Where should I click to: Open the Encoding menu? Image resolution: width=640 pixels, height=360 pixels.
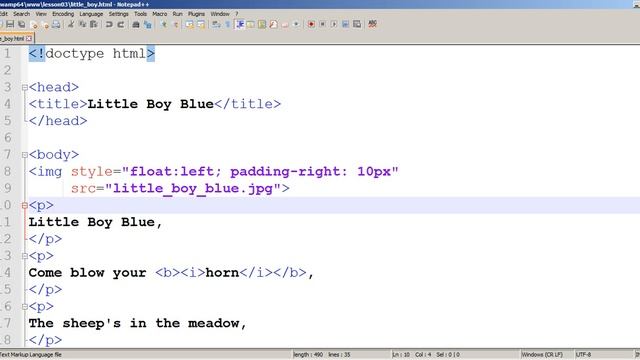pyautogui.click(x=63, y=14)
